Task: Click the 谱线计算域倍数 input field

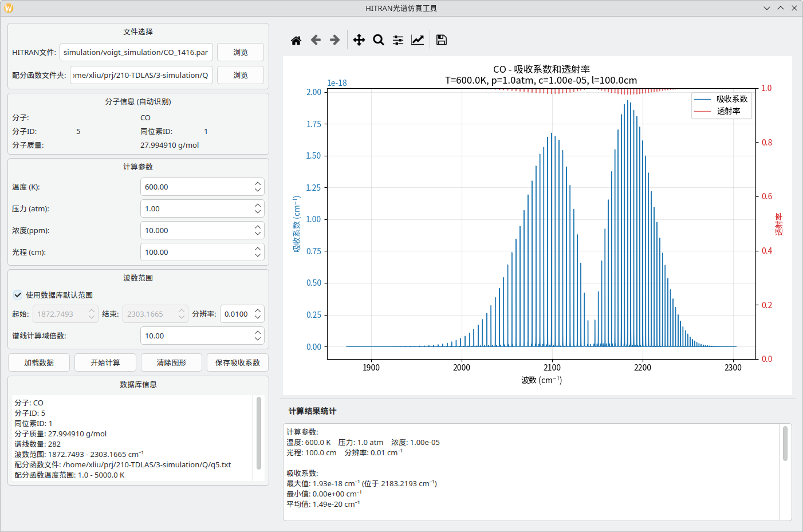Action: pyautogui.click(x=195, y=336)
